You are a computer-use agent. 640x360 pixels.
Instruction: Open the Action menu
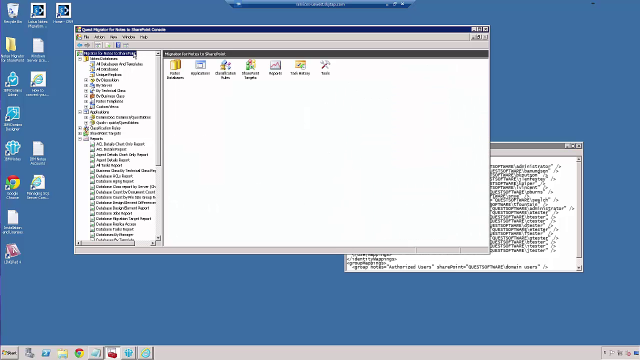(100, 37)
